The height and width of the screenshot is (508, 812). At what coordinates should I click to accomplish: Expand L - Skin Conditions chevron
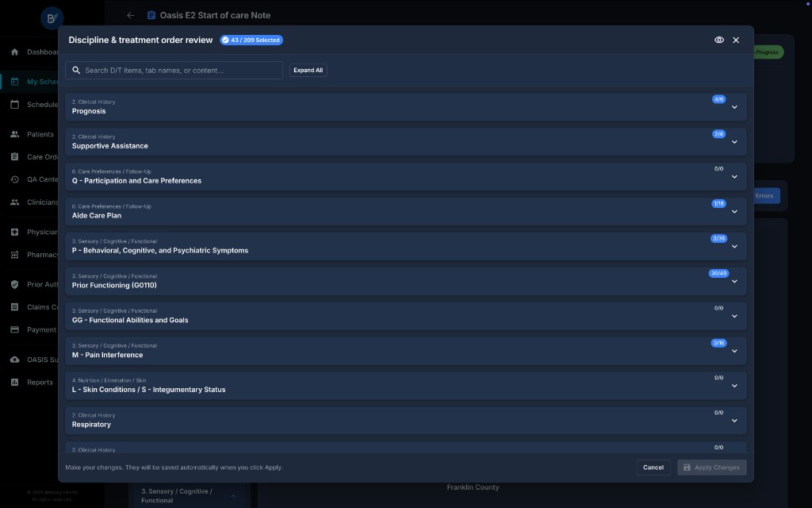pos(734,386)
